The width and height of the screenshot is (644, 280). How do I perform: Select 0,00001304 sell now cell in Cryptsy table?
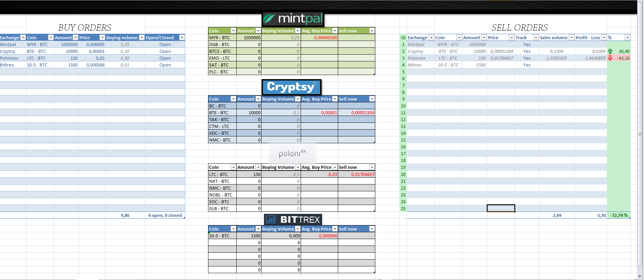point(357,113)
